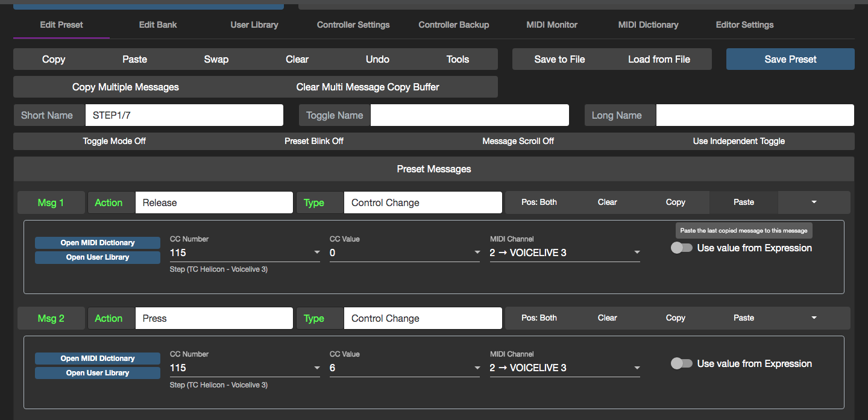
Task: Enable Msg 2 Use value from Expression
Action: tap(682, 364)
